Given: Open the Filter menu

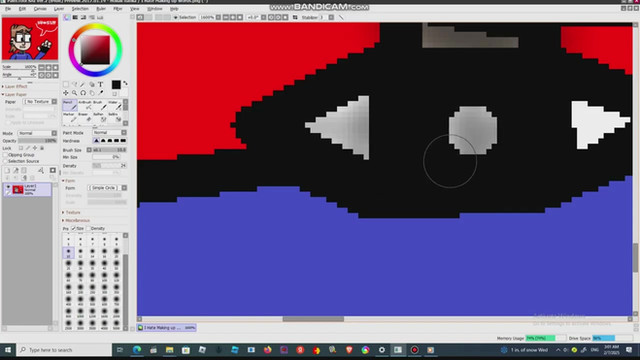Looking at the screenshot, I should coord(118,9).
